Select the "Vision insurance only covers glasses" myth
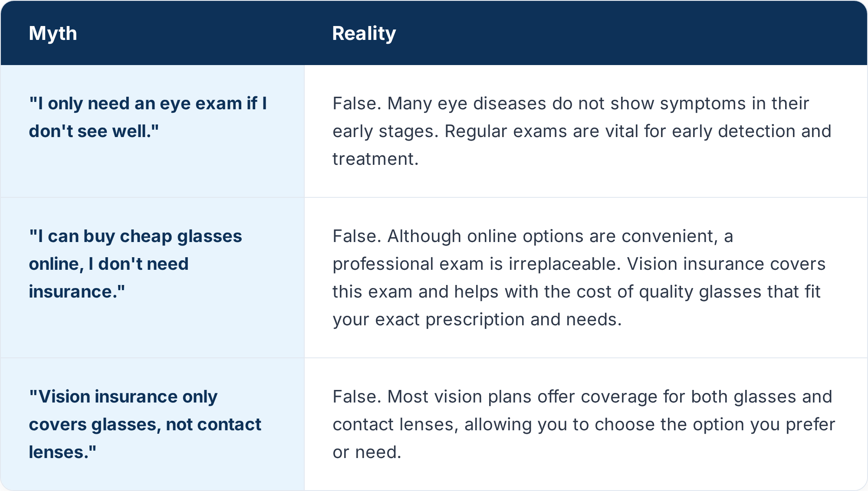This screenshot has width=868, height=491. 152,424
